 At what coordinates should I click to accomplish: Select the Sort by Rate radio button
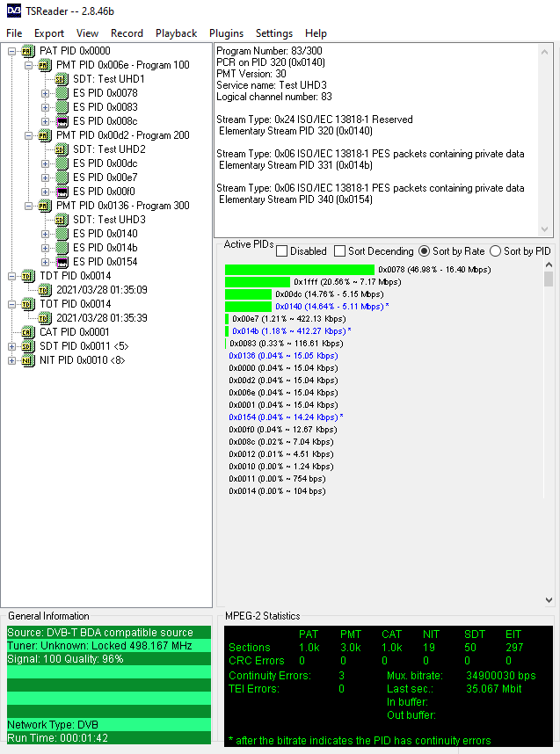click(x=424, y=251)
